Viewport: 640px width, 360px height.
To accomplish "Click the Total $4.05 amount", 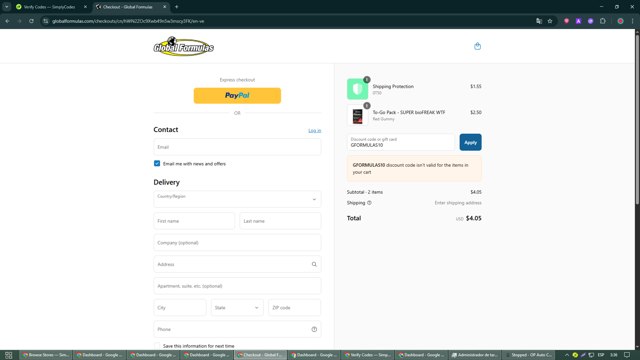I will coord(473,218).
